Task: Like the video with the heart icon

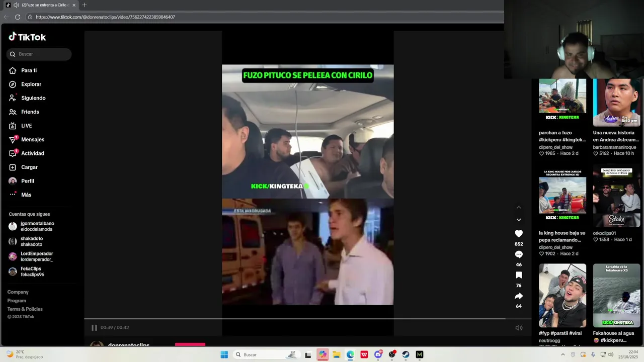Action: click(x=519, y=234)
